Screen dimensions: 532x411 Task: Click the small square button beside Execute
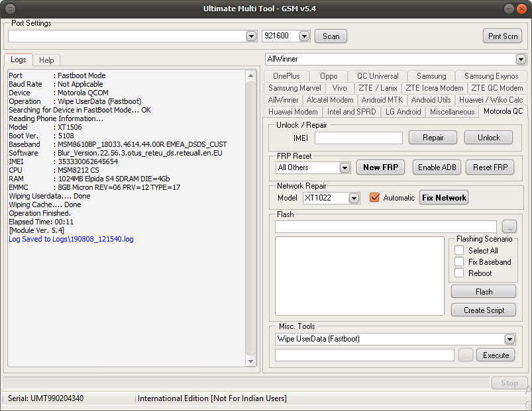coord(466,355)
